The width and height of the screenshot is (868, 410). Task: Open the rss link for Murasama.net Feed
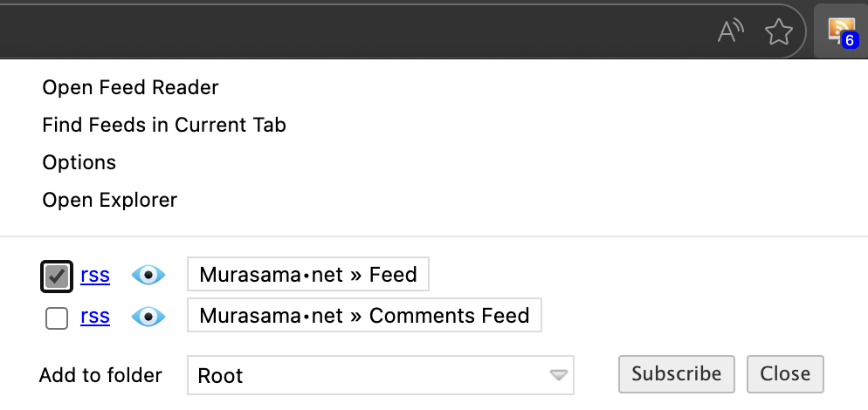(95, 276)
